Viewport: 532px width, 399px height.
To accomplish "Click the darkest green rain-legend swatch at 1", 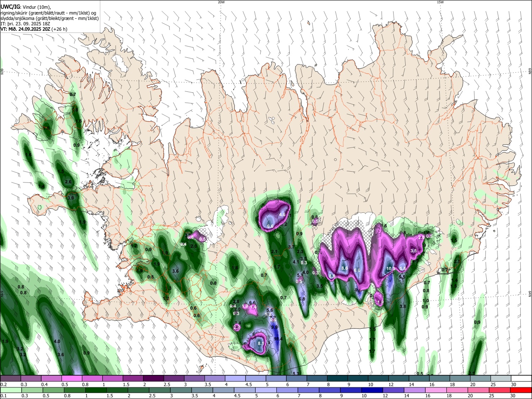I will (96, 390).
